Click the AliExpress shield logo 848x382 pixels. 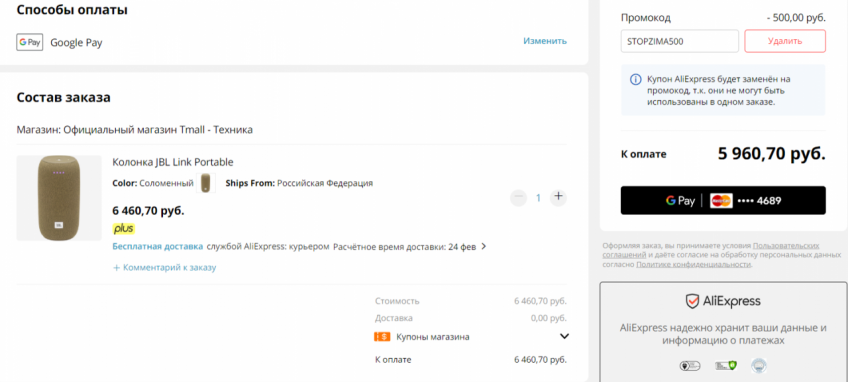(692, 301)
